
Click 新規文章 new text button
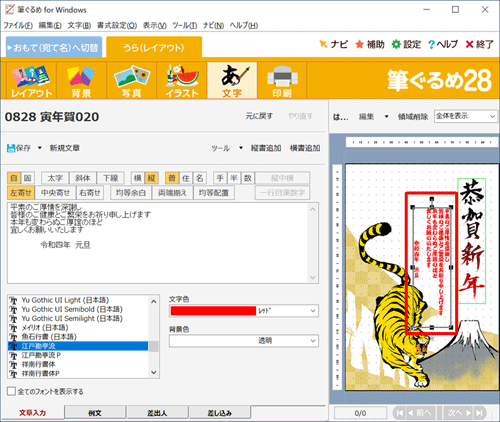[65, 148]
